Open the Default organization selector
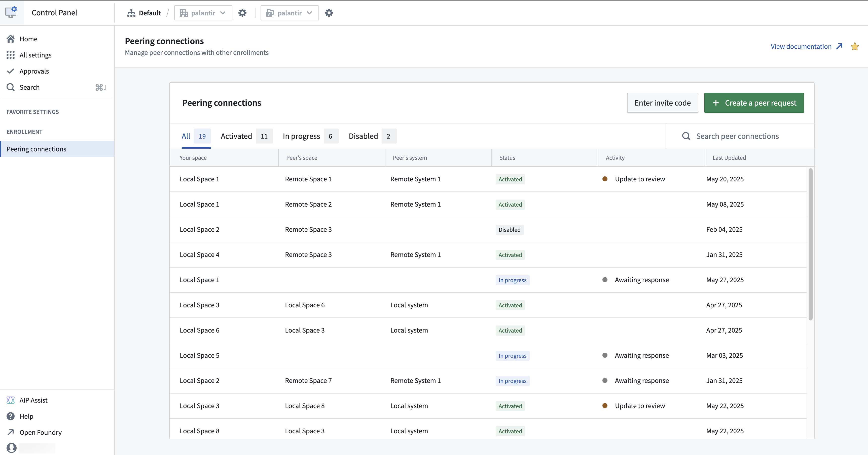Image resolution: width=868 pixels, height=455 pixels. (144, 13)
